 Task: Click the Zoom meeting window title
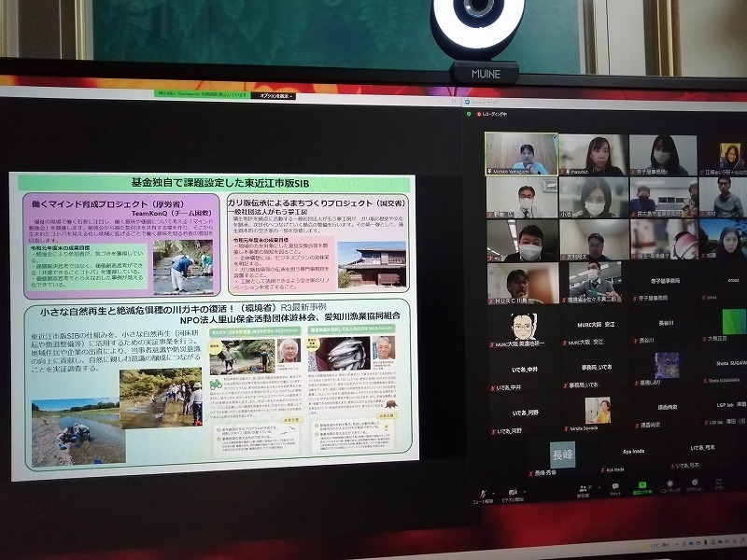(485, 103)
